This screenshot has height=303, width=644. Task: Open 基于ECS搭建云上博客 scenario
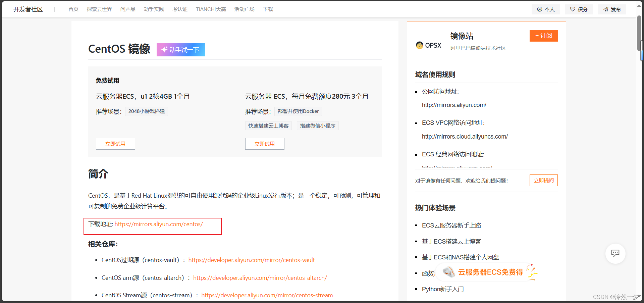click(x=451, y=242)
